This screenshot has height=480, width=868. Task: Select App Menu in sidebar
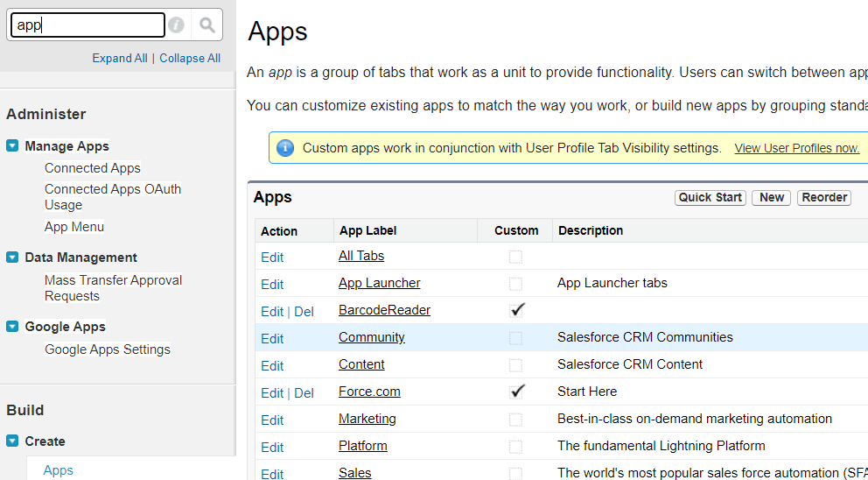(74, 227)
